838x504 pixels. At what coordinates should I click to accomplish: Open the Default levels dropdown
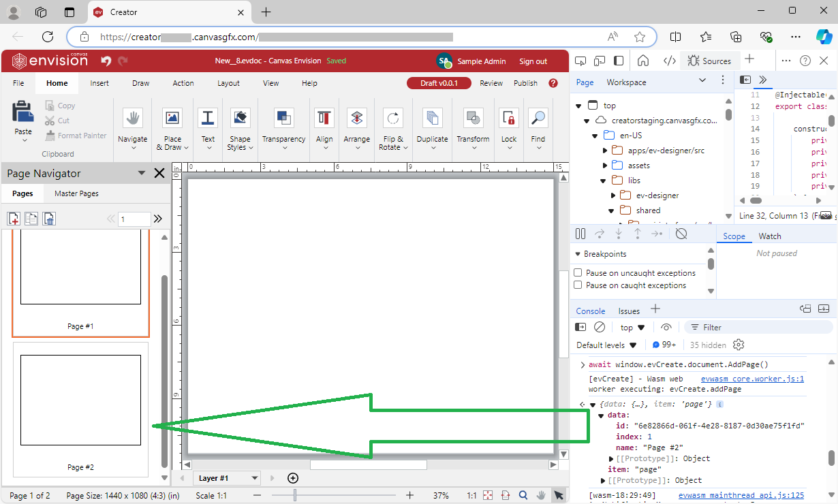(x=606, y=345)
